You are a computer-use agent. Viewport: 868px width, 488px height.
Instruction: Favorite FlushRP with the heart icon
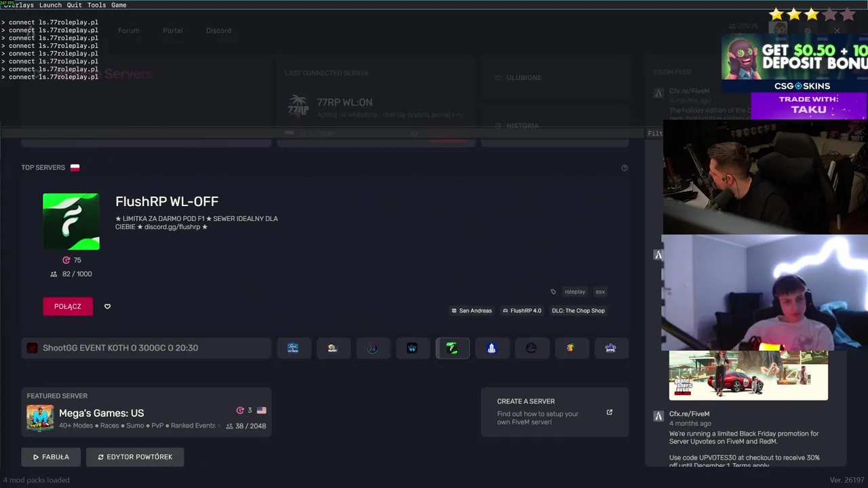107,306
